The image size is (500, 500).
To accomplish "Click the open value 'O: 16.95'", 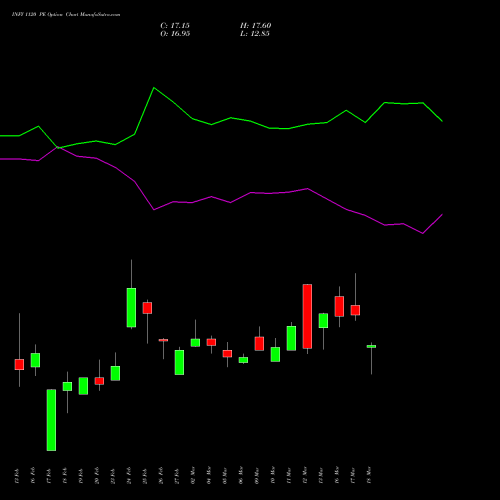I will click(x=175, y=34).
